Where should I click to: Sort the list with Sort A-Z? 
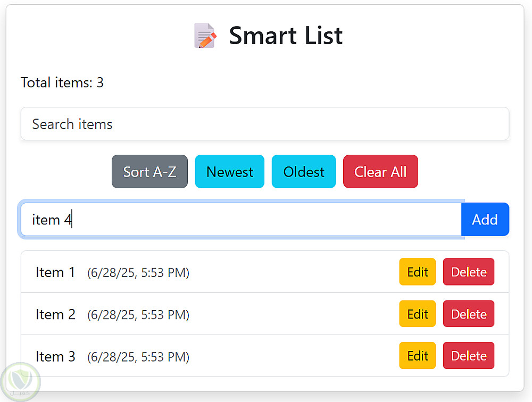tap(149, 172)
